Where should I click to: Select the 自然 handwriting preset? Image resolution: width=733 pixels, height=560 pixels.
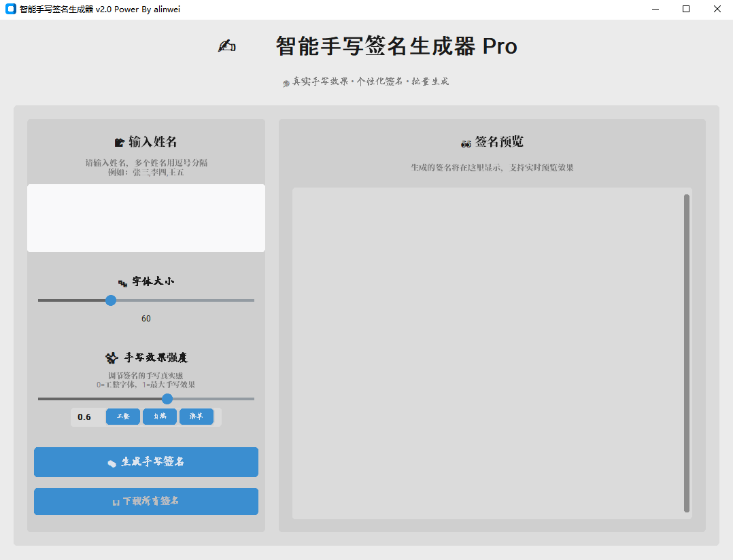click(x=159, y=417)
